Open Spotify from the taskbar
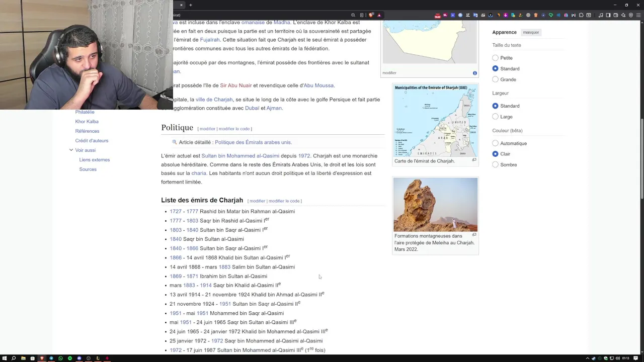 pyautogui.click(x=70, y=358)
